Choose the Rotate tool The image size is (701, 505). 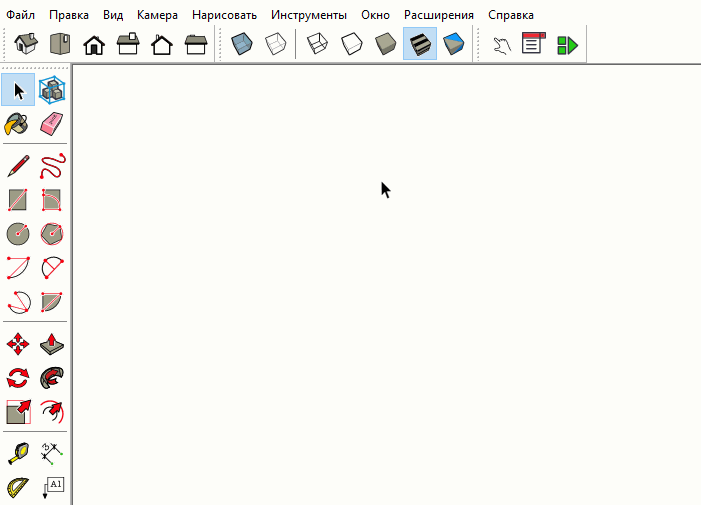18,378
